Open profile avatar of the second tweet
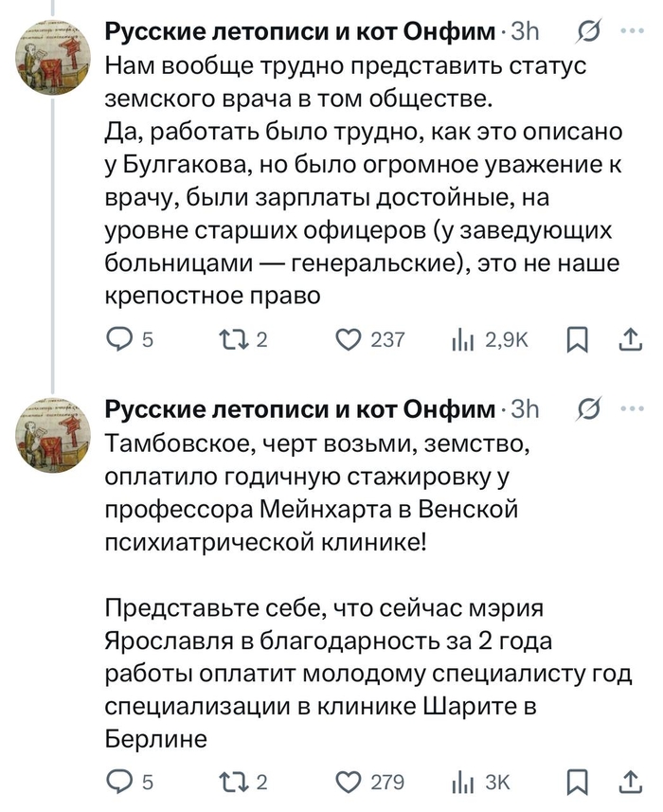Viewport: 663px width, 812px height. 53,432
